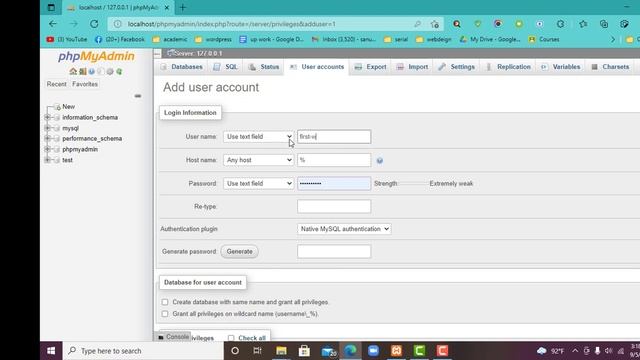Click the browser address bar URL
The width and height of the screenshot is (640, 360).
tap(232, 24)
